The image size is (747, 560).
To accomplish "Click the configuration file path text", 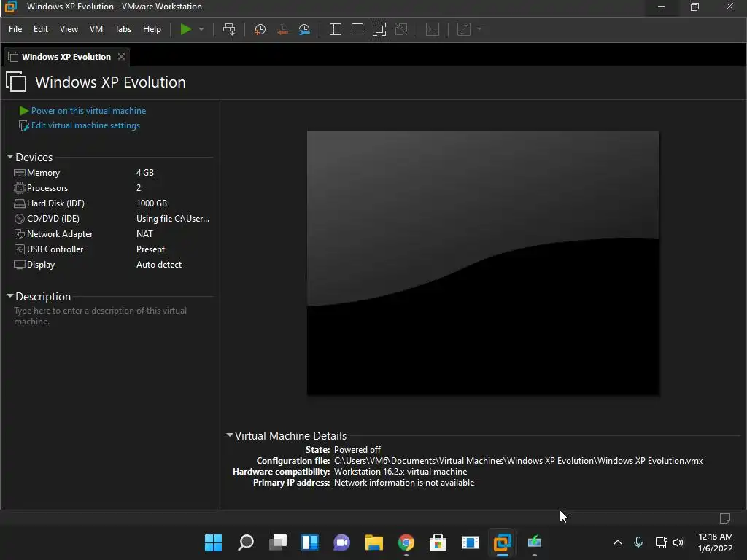I will (519, 461).
